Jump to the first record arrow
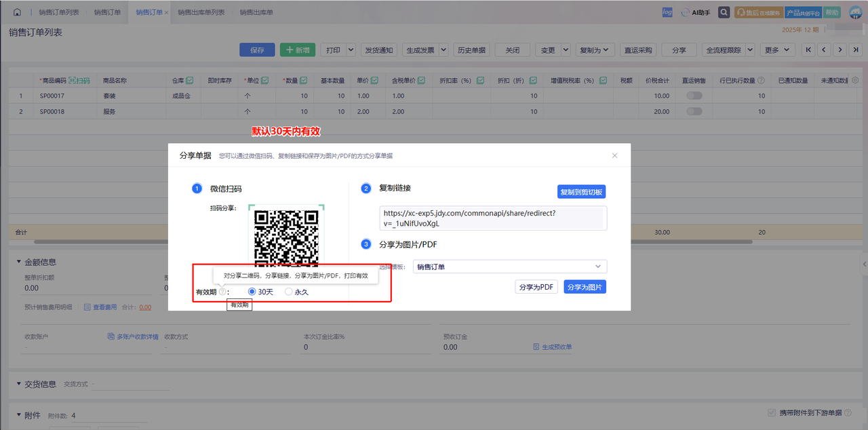Screen dimensions: 868x430 (x=808, y=50)
